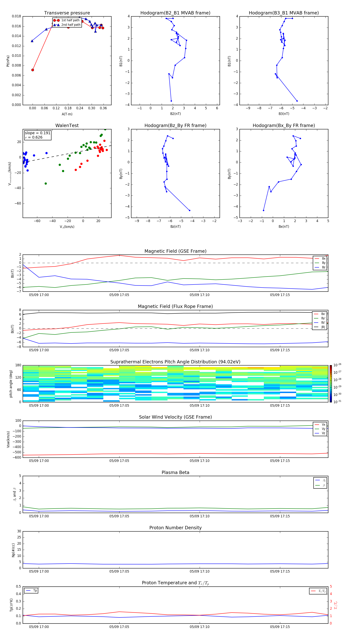Image resolution: width=351 pixels, height=644 pixels.
Task: Click the red starting data point in Transverse pressure
Action: pyautogui.click(x=33, y=70)
